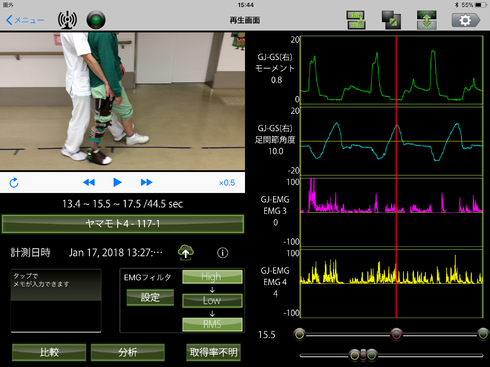Tap the 15.5 current time value
Screen dimensions: 490x367
[267, 335]
